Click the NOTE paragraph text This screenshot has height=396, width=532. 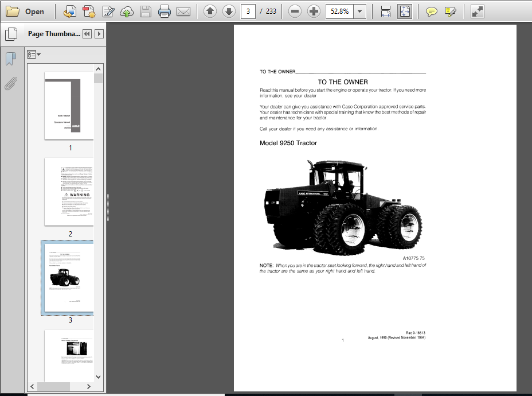pos(343,268)
